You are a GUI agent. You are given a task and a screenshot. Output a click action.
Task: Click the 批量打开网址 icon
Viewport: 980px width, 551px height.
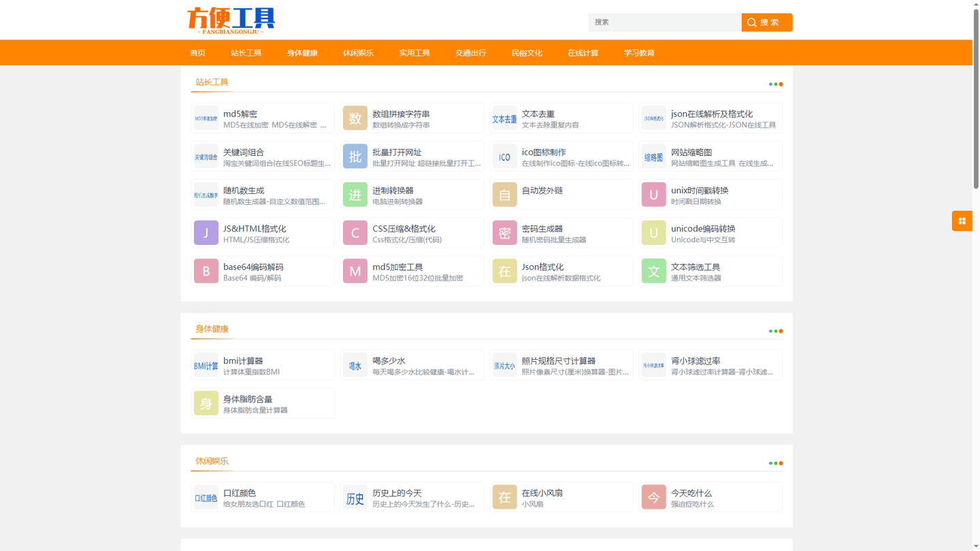(355, 156)
